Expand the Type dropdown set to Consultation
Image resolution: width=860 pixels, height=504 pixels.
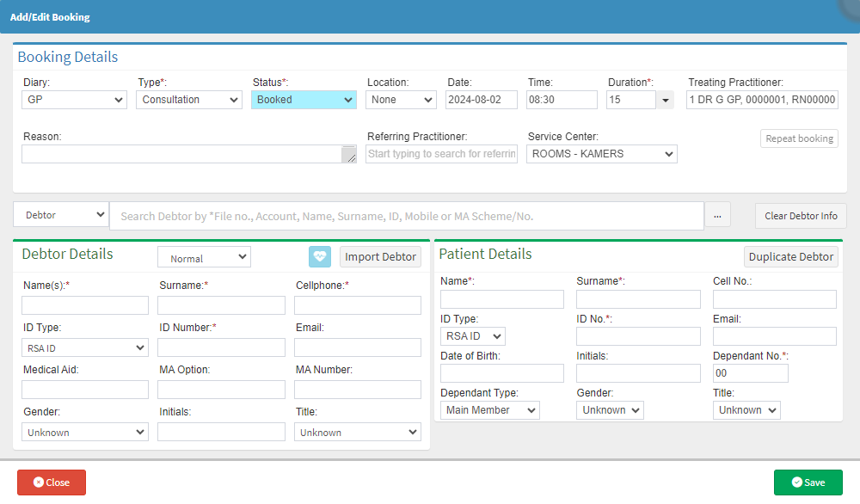(188, 100)
